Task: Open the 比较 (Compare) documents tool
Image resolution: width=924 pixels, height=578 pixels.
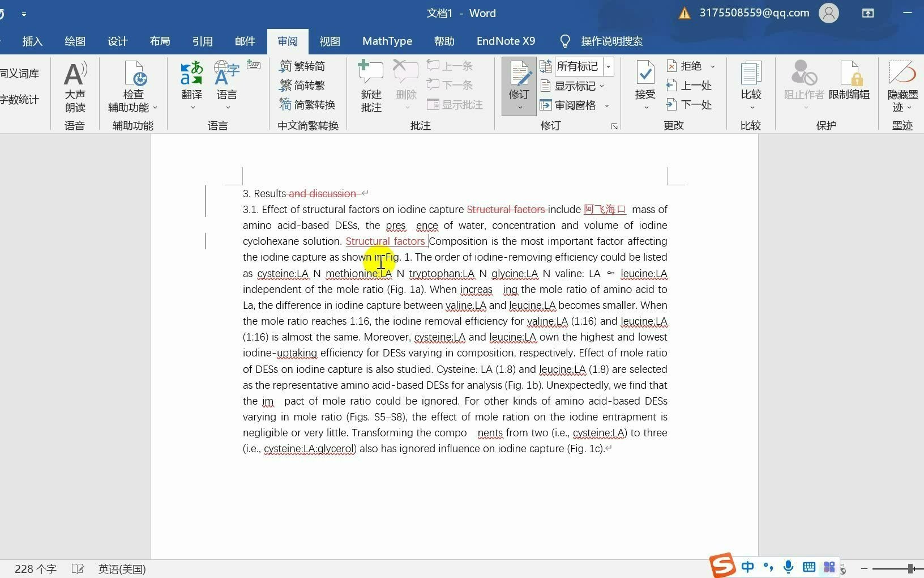Action: pos(751,82)
